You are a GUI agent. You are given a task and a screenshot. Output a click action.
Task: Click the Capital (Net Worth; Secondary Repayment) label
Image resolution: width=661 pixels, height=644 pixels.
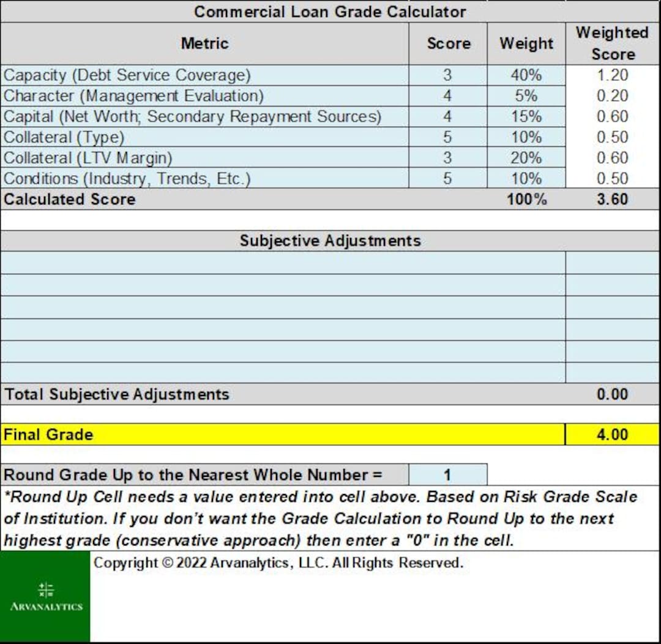click(192, 116)
